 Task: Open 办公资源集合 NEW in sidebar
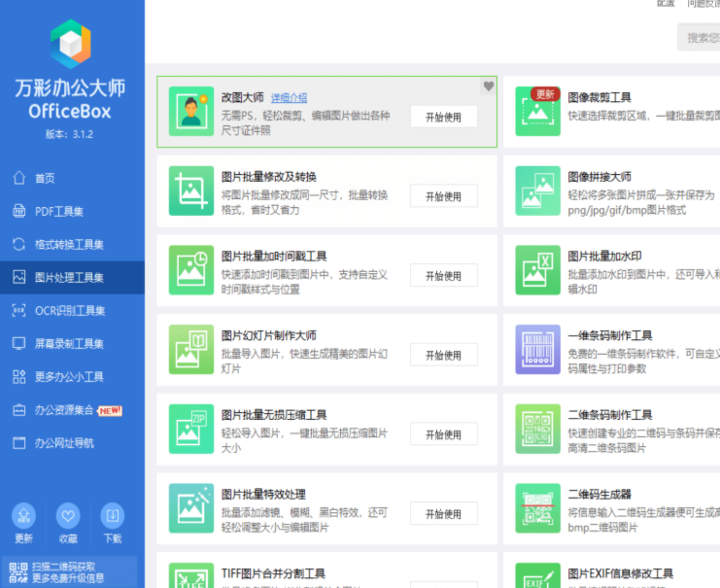[72, 410]
